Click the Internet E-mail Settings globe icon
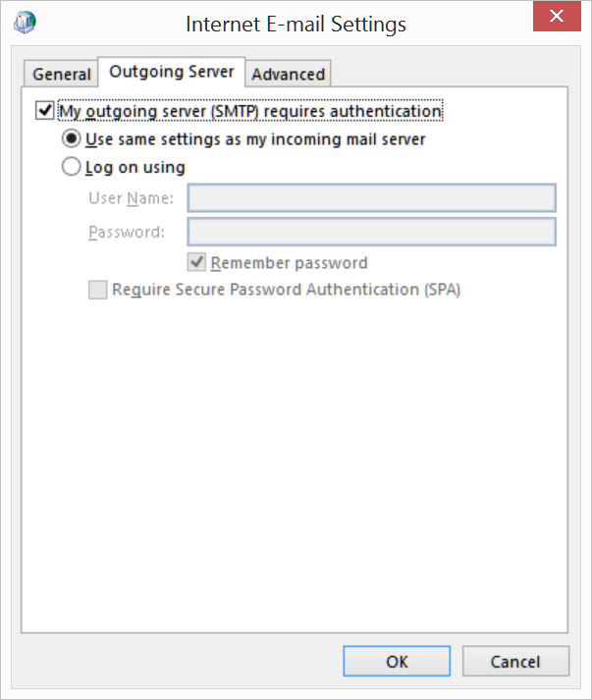Screen dimensions: 592x700 24,23
